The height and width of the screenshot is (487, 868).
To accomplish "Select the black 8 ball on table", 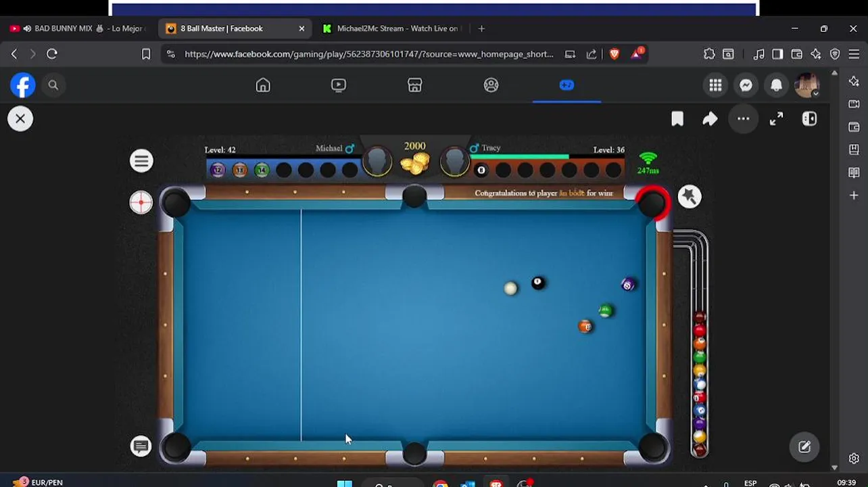I will [x=538, y=283].
